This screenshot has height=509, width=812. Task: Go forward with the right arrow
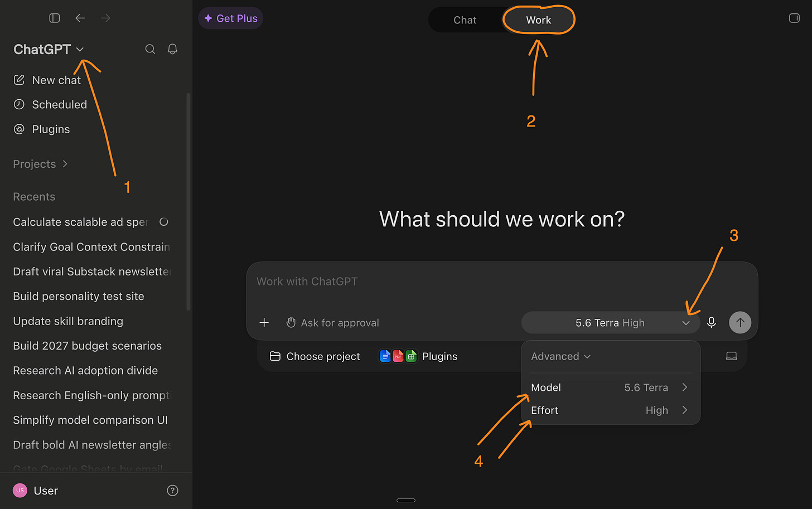point(105,18)
